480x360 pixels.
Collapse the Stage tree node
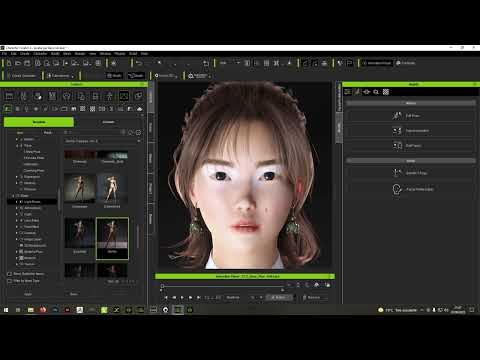click(13, 196)
